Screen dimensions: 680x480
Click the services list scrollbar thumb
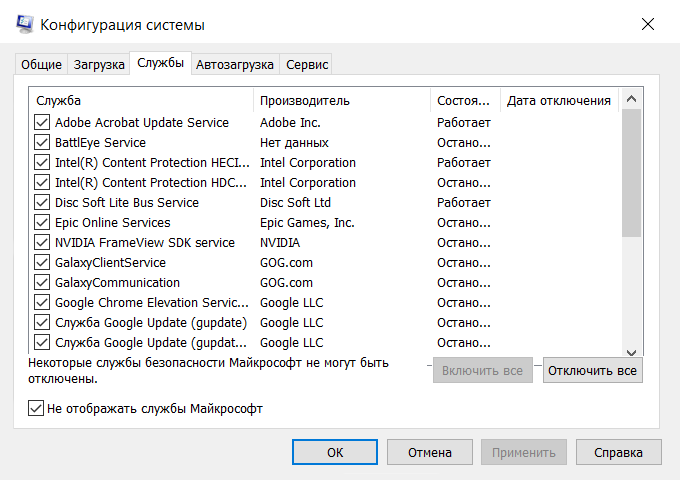(x=631, y=173)
